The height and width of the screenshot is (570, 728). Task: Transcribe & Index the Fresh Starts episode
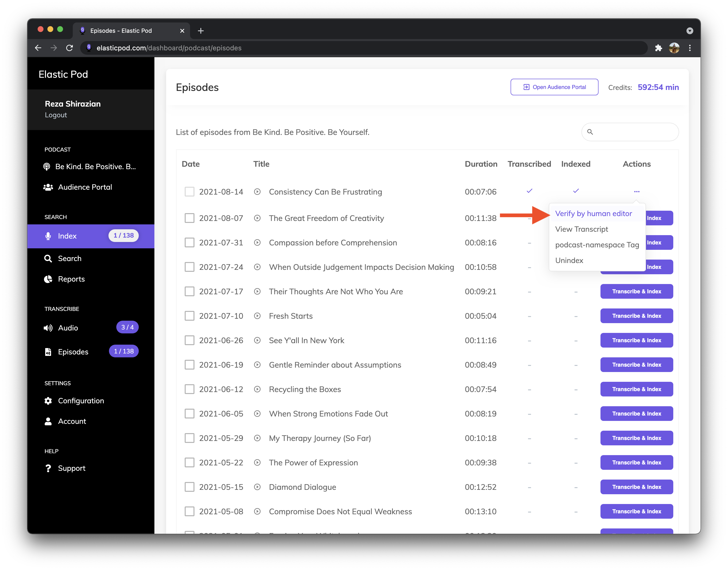[x=637, y=316]
